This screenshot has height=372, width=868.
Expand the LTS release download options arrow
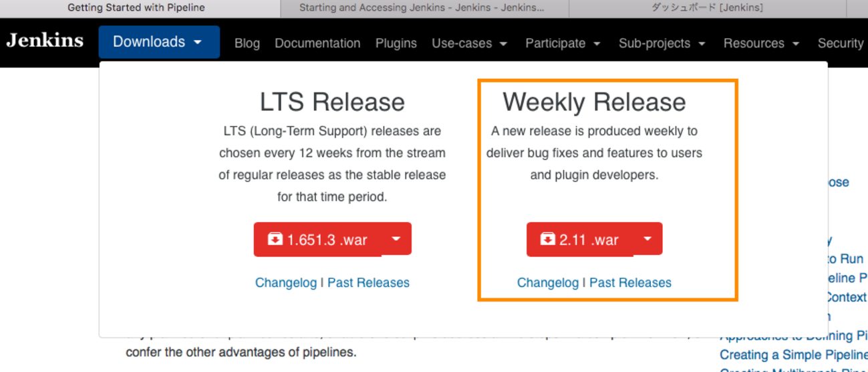[x=396, y=239]
